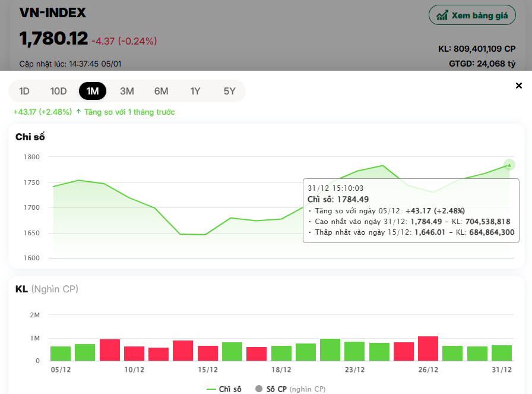Viewport: 532px width, 394px height.
Task: Click the tallest red volume bar near 26/12
Action: point(428,349)
